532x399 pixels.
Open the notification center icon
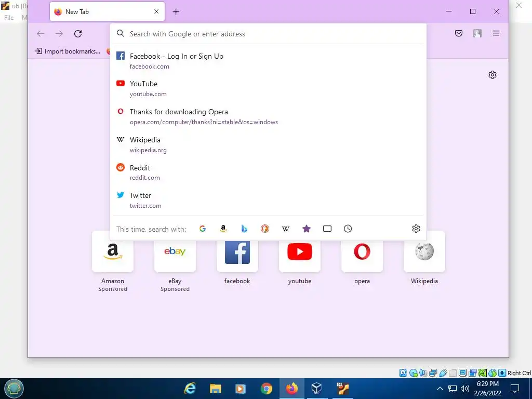pos(515,389)
